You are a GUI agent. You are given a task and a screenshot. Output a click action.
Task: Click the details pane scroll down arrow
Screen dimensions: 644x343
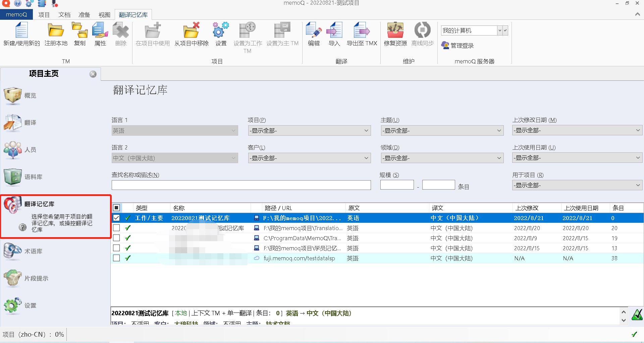(624, 320)
